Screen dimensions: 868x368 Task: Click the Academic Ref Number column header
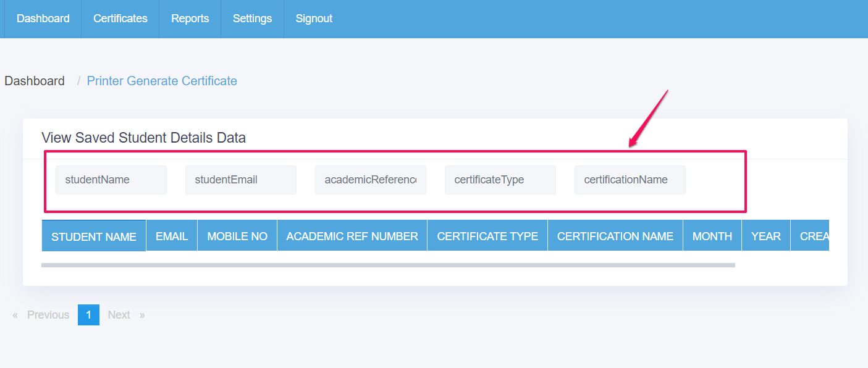click(352, 236)
